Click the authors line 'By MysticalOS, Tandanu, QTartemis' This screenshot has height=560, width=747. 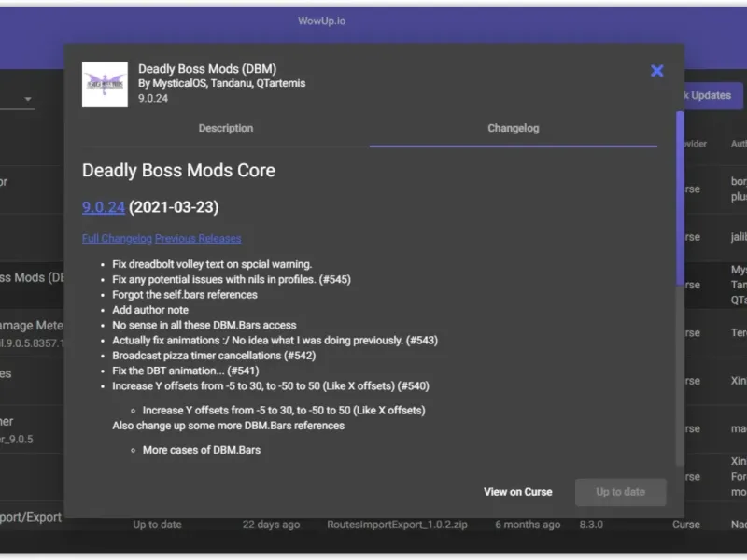[221, 83]
